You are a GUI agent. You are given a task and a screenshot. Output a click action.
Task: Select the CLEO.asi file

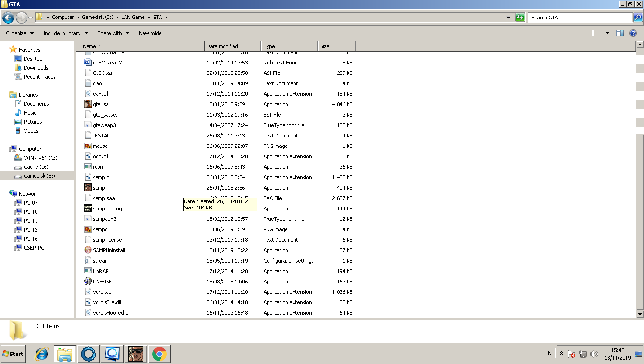click(103, 73)
